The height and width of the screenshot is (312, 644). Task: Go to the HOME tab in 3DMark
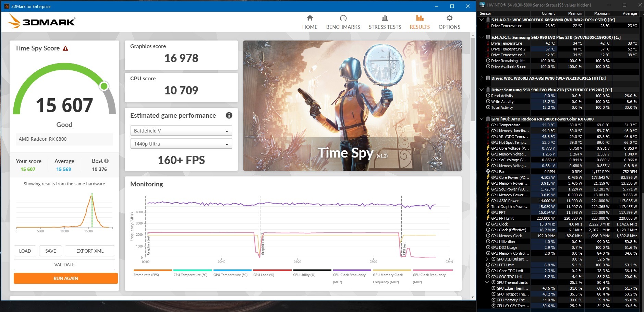coord(310,22)
